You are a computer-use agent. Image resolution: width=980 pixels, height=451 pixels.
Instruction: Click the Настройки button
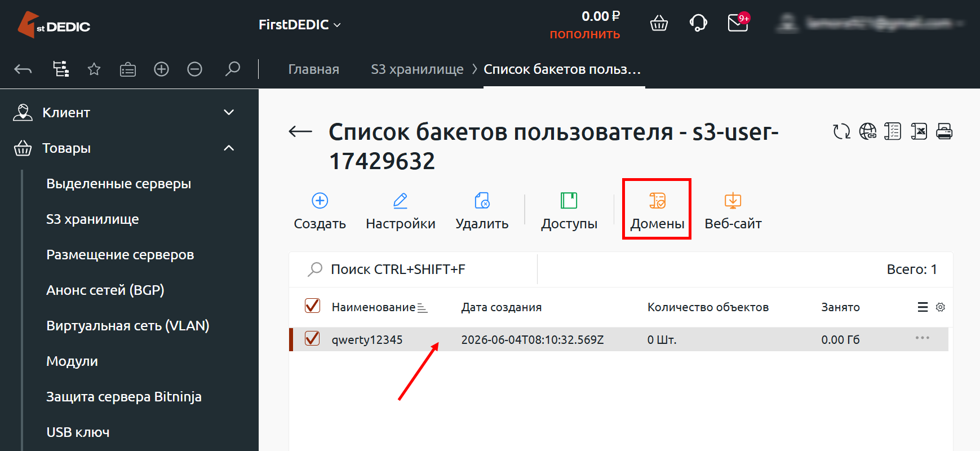tap(401, 211)
